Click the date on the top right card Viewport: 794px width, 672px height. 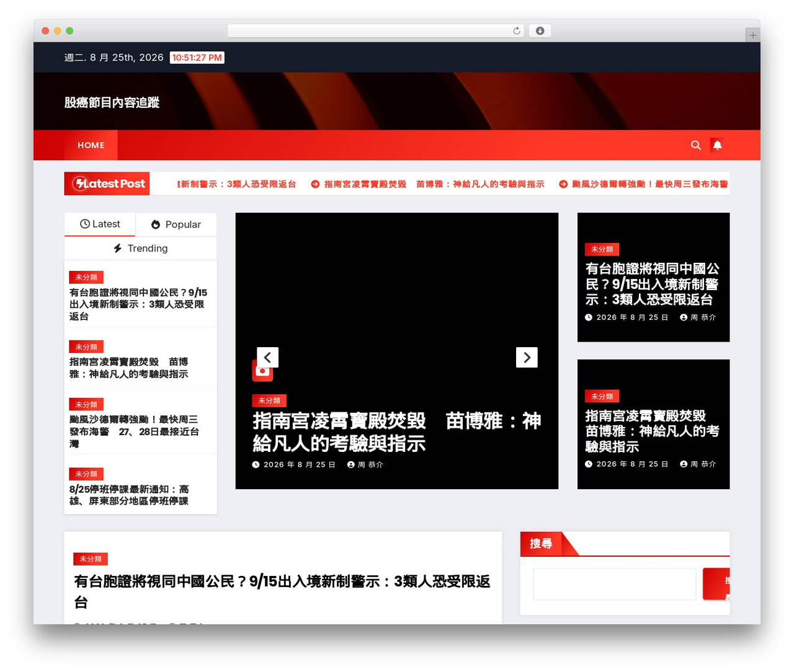pos(627,317)
